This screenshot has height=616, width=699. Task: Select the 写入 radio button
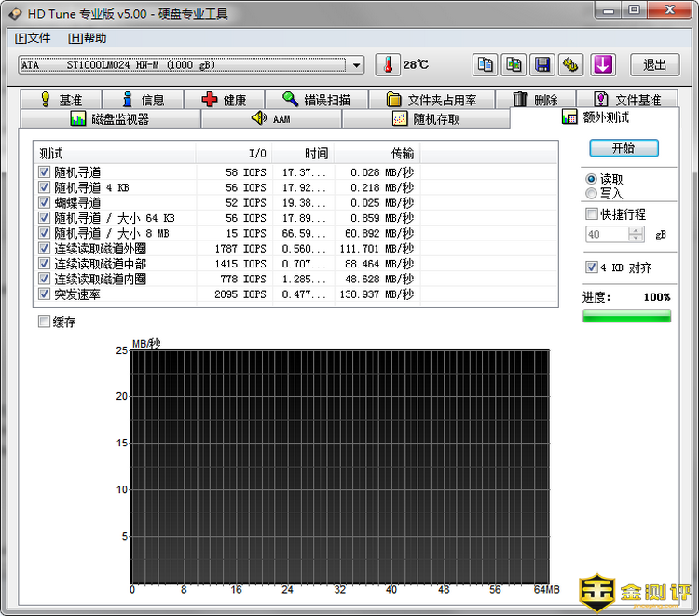591,194
